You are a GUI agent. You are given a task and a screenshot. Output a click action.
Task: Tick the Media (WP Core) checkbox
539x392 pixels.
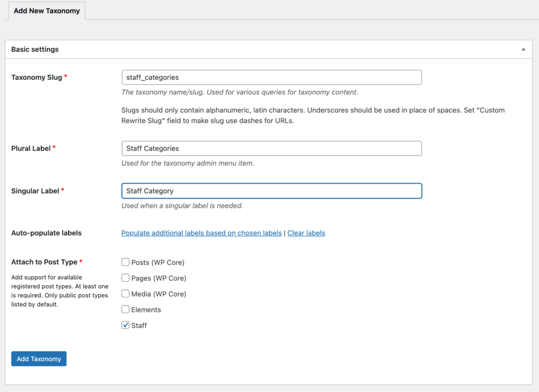click(125, 294)
